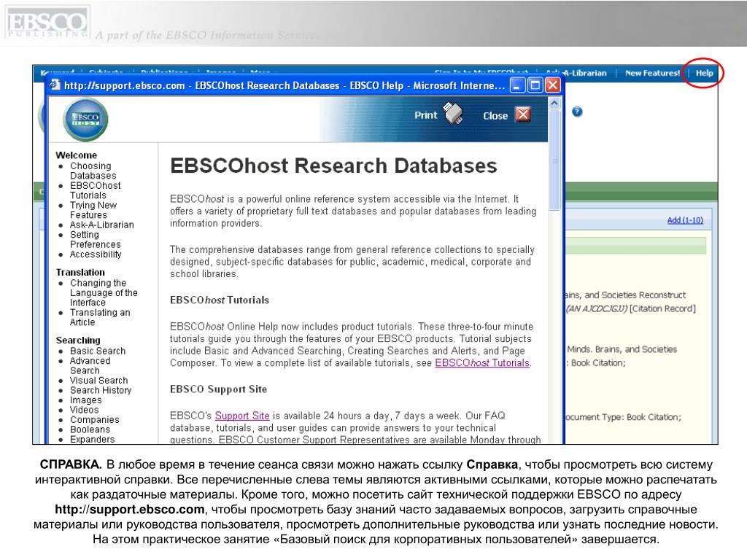Open Ask-A-Librarian sidebar topic

coord(102,225)
